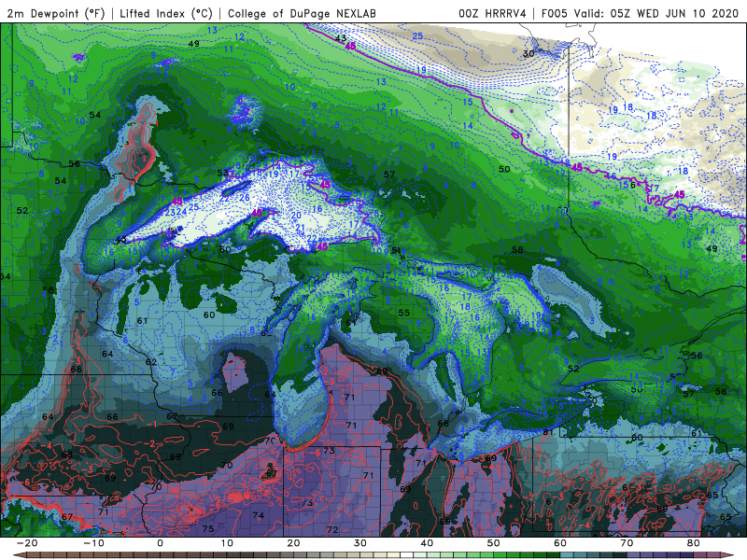Image resolution: width=747 pixels, height=560 pixels.
Task: Click the 'Lifted Index (°C)' header label
Action: [166, 13]
